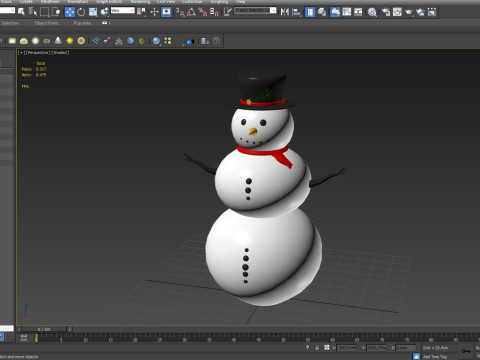
Task: Toggle the Layer Explorer
Action: (322, 12)
